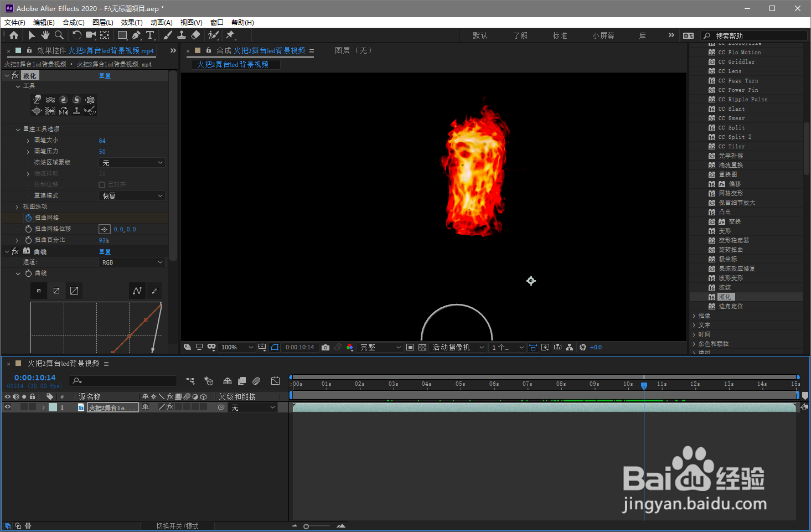Viewport: 811px width, 532px height.
Task: Open the 文件(F) menu
Action: click(x=15, y=23)
